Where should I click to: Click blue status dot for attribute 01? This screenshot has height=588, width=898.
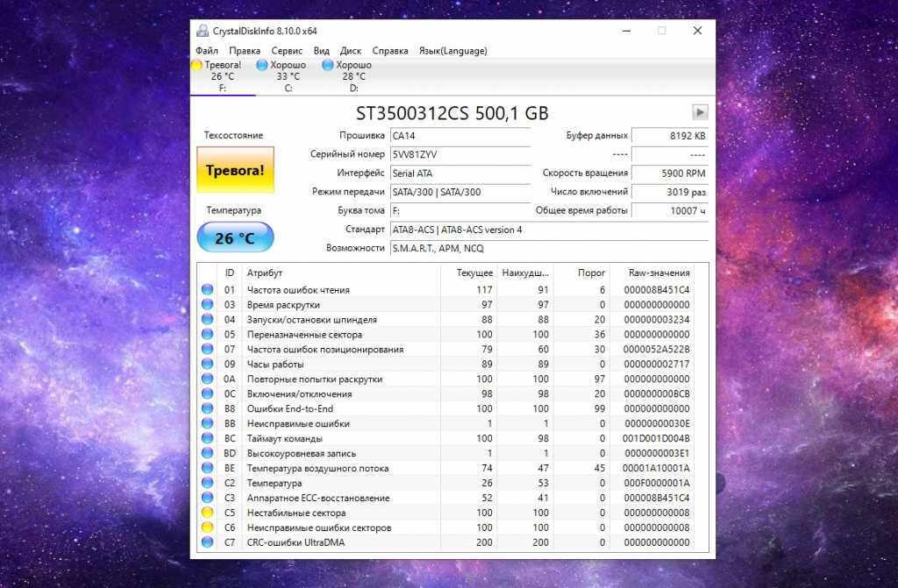(208, 289)
